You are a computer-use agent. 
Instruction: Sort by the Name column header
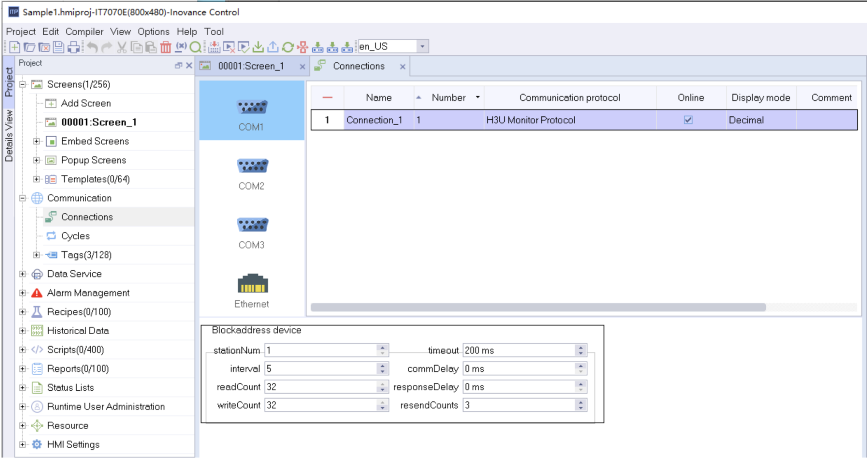(x=378, y=98)
